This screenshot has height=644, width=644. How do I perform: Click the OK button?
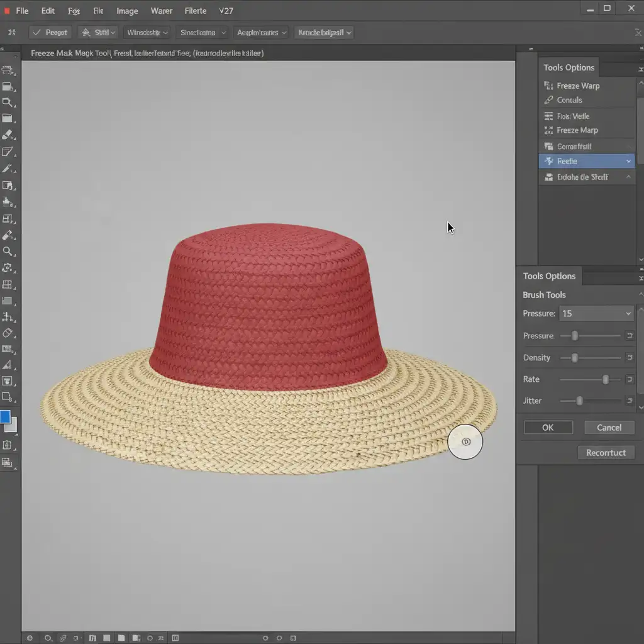pyautogui.click(x=548, y=428)
